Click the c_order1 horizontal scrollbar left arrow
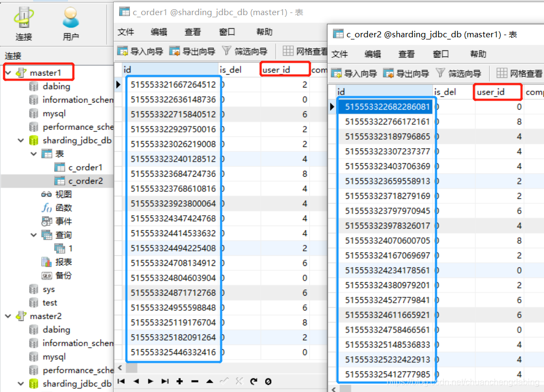This screenshot has height=392, width=544. [x=120, y=368]
